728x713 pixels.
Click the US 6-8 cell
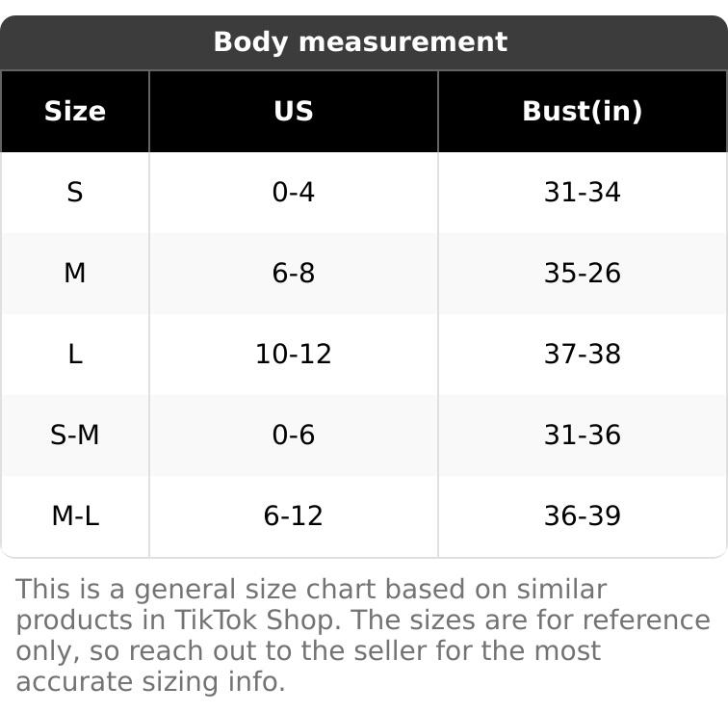[294, 274]
